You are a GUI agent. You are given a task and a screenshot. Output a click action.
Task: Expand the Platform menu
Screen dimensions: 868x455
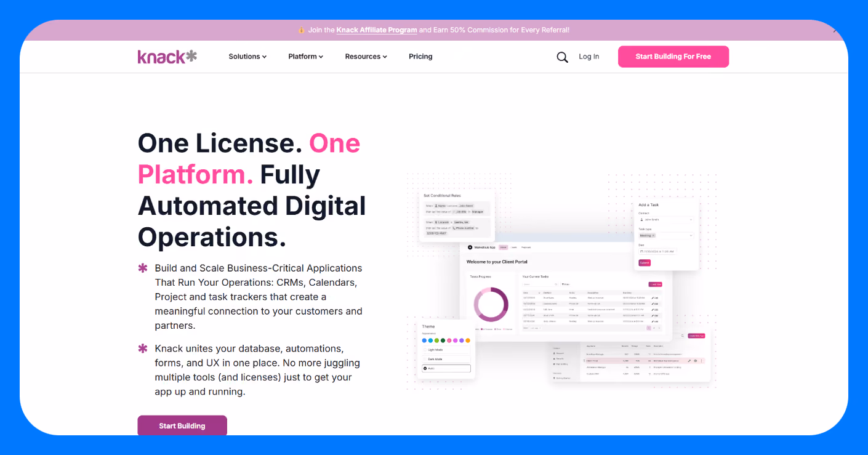tap(305, 57)
